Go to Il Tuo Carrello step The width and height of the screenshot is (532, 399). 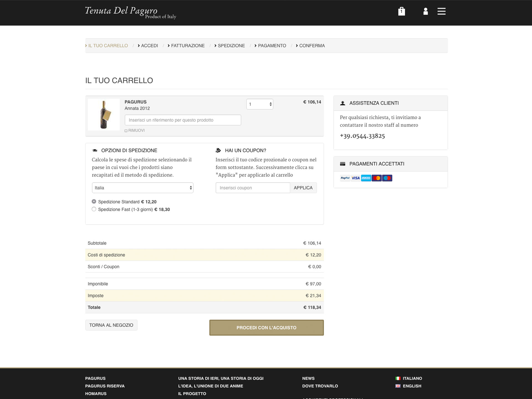pyautogui.click(x=108, y=46)
